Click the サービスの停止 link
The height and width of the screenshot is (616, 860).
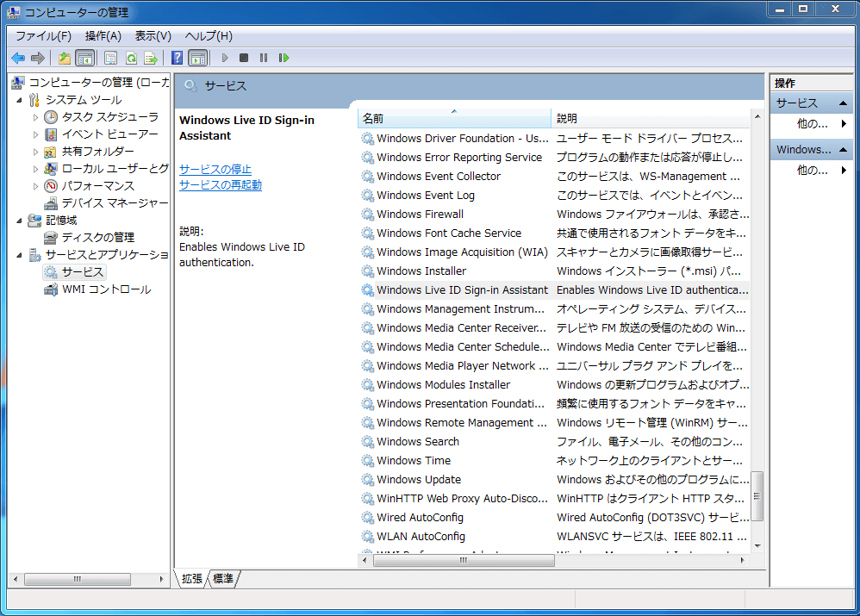click(x=215, y=170)
